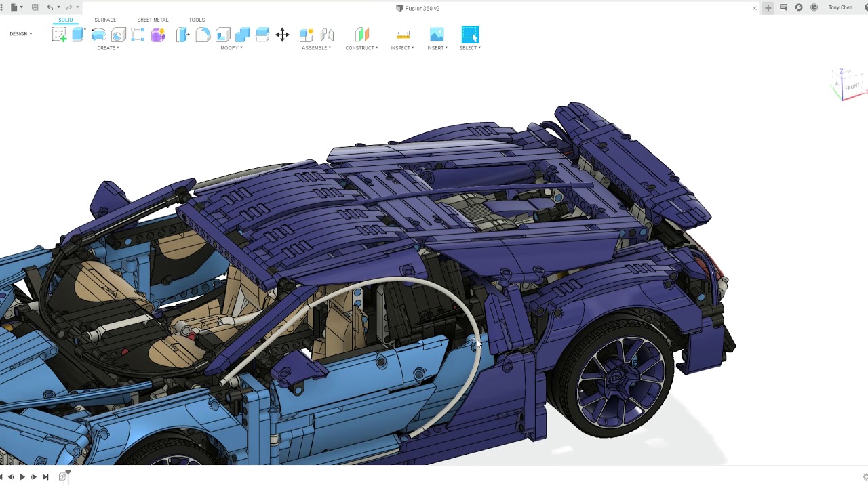Open the Extensions wrench icon
Image resolution: width=868 pixels, height=488 pixels.
click(x=799, y=7)
